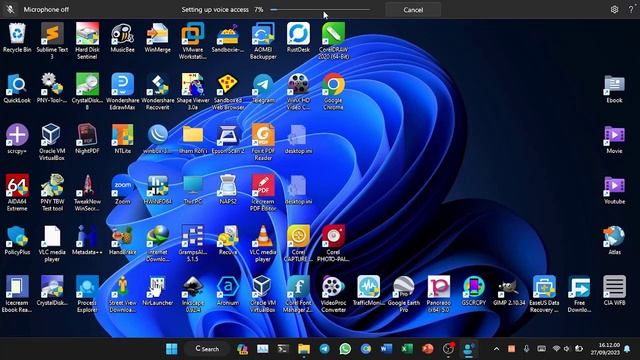This screenshot has height=360, width=640.
Task: Select the AIDA64 Extreme shortcut
Action: (17, 193)
